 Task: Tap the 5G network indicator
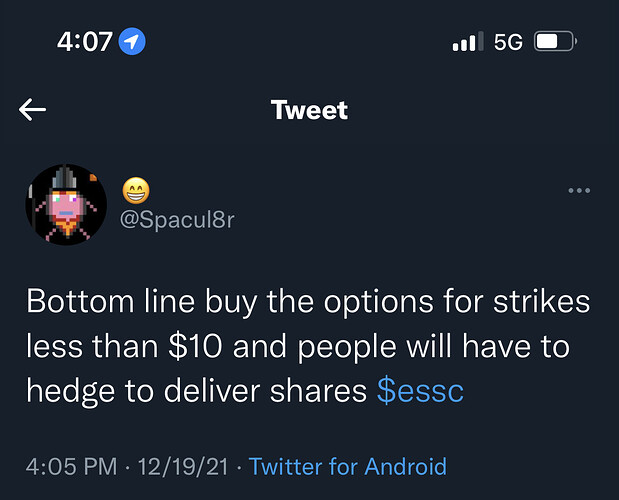point(508,42)
